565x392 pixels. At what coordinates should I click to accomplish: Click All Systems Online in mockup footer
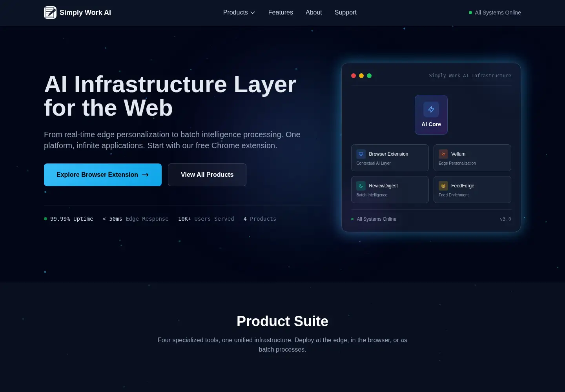click(376, 219)
